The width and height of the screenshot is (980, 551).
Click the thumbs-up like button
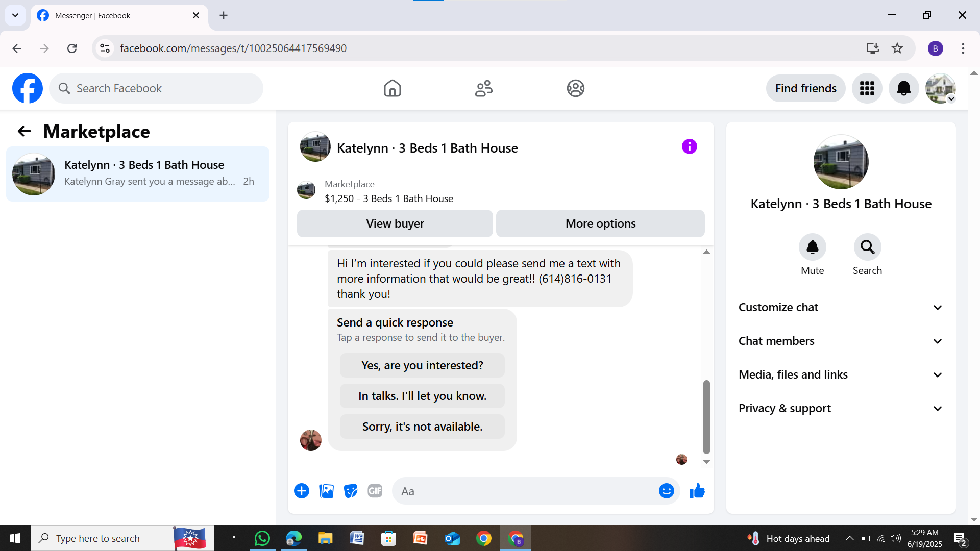click(697, 491)
